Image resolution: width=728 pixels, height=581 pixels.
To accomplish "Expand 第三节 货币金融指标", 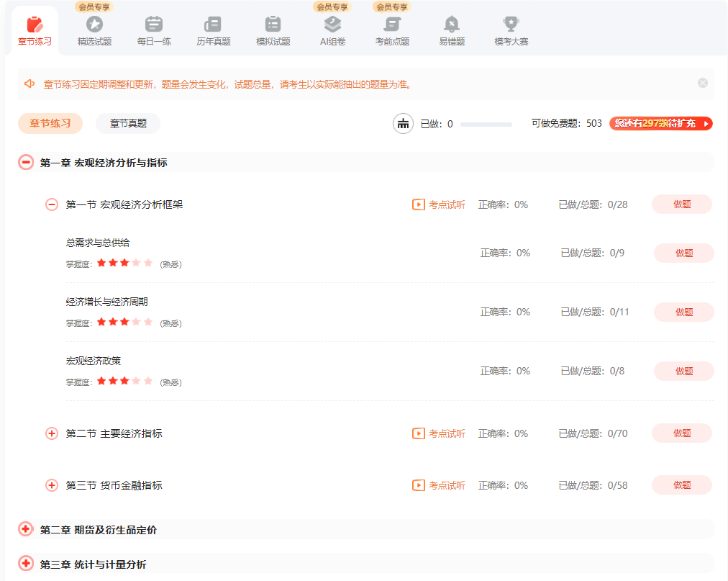I will [x=52, y=485].
